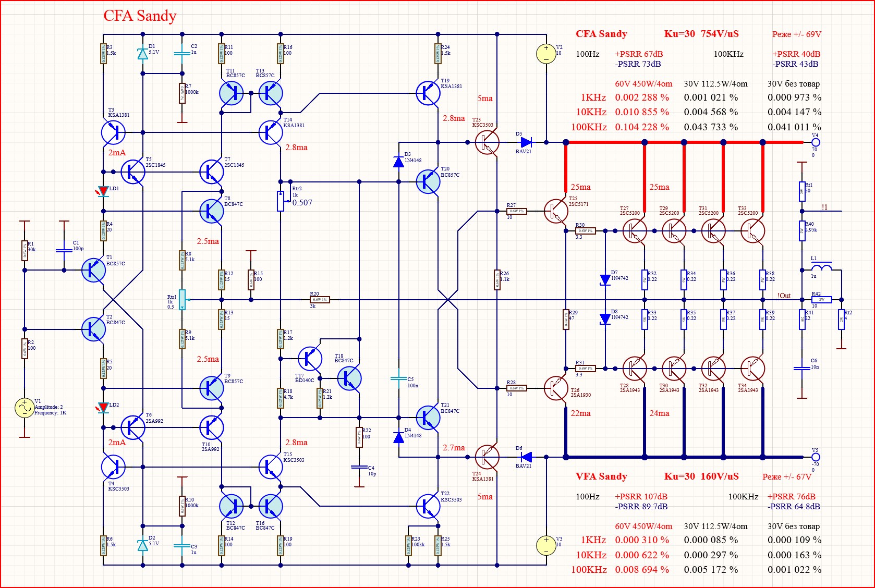Viewport: 875px width, 588px height.
Task: Click the 22ma current annotation
Action: (580, 413)
